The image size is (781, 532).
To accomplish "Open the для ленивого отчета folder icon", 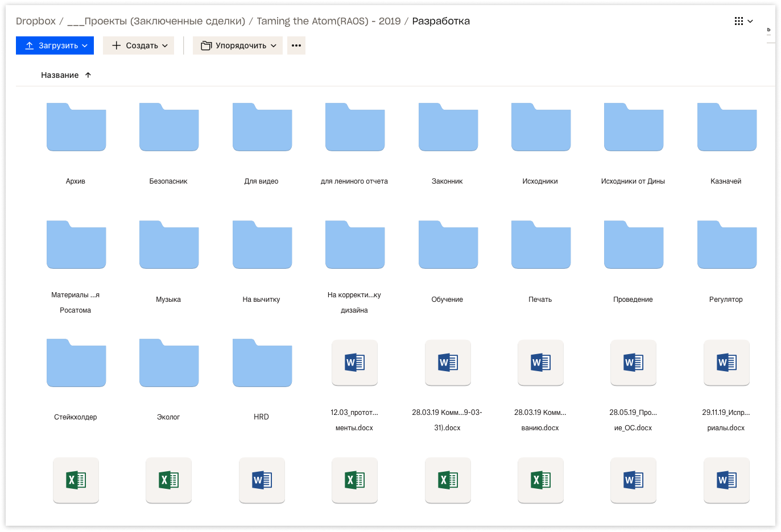I will [x=355, y=127].
